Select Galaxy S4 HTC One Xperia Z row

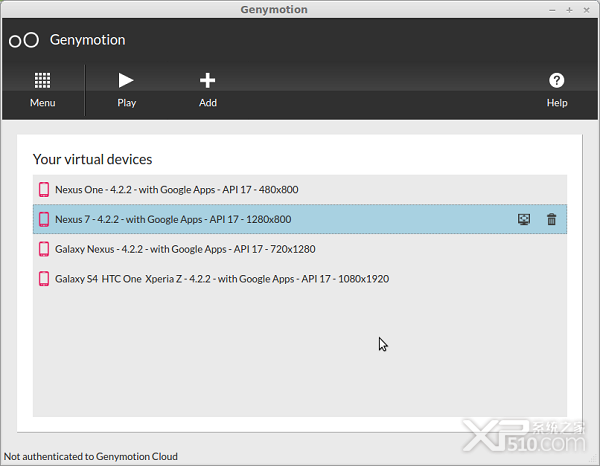coord(300,279)
